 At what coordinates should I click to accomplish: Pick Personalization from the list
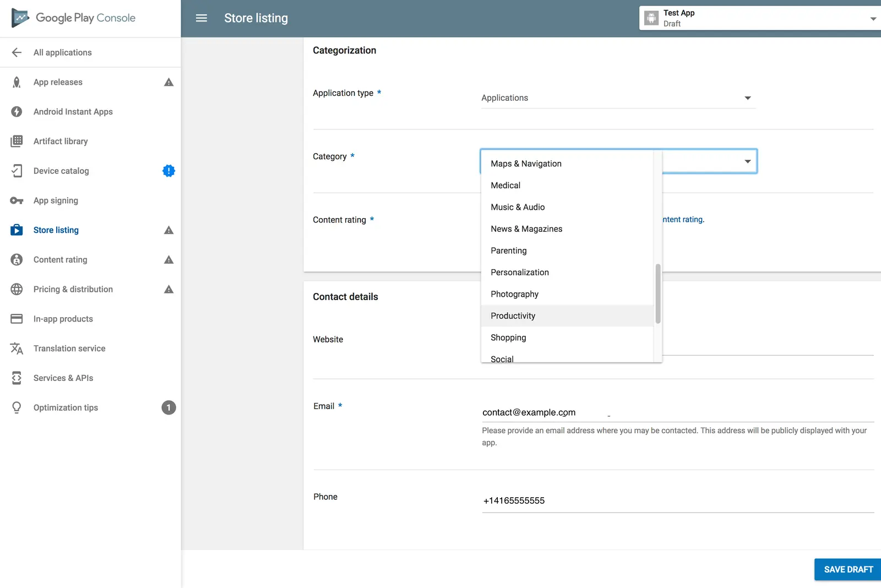pos(567,273)
